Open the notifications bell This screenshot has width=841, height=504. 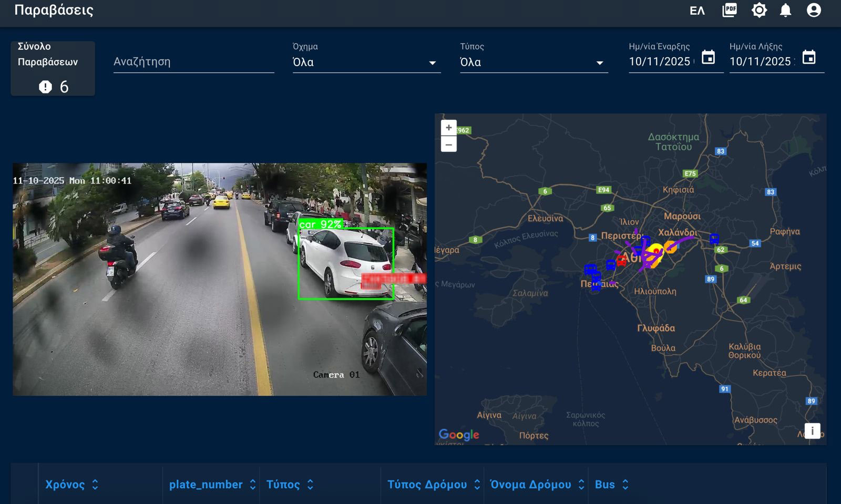(x=785, y=10)
